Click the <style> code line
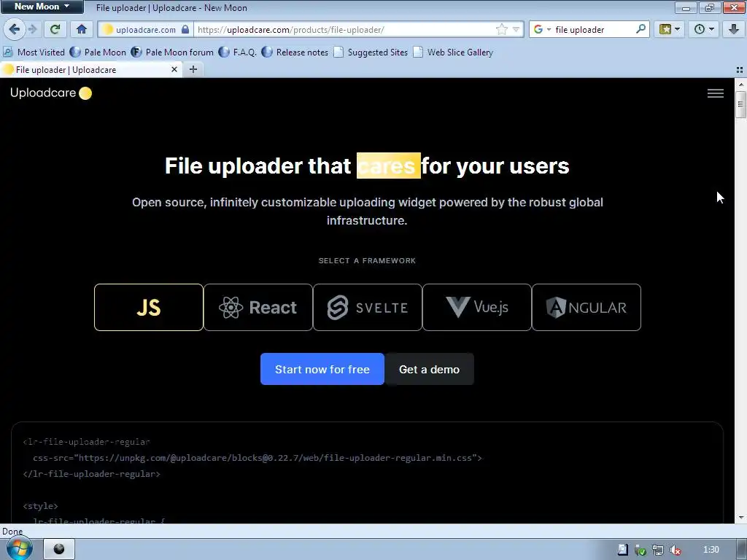The image size is (747, 560). pyautogui.click(x=41, y=506)
